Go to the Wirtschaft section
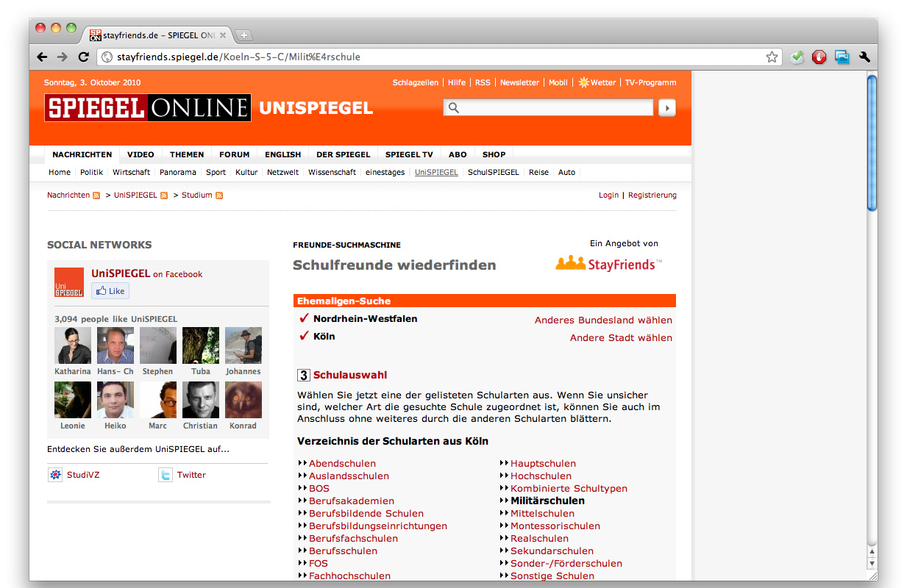This screenshot has width=907, height=588. (x=132, y=172)
